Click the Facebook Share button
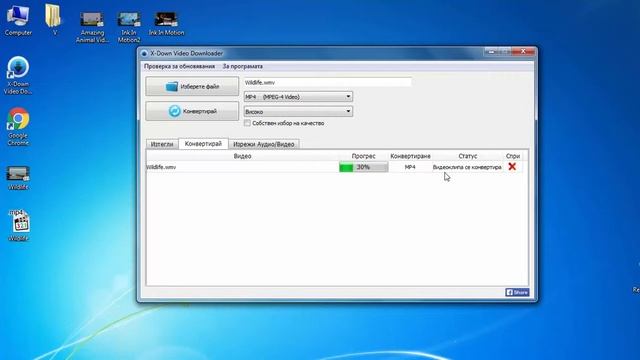 point(517,292)
